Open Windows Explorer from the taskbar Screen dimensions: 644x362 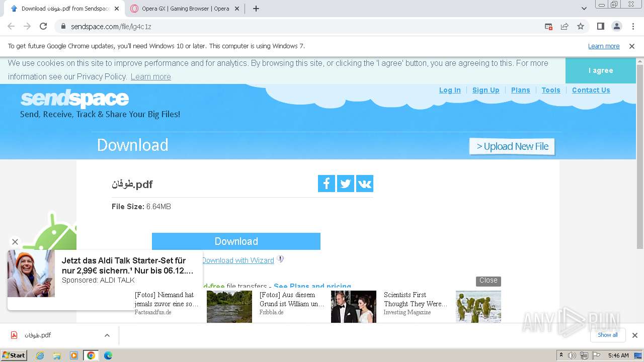coord(57,355)
